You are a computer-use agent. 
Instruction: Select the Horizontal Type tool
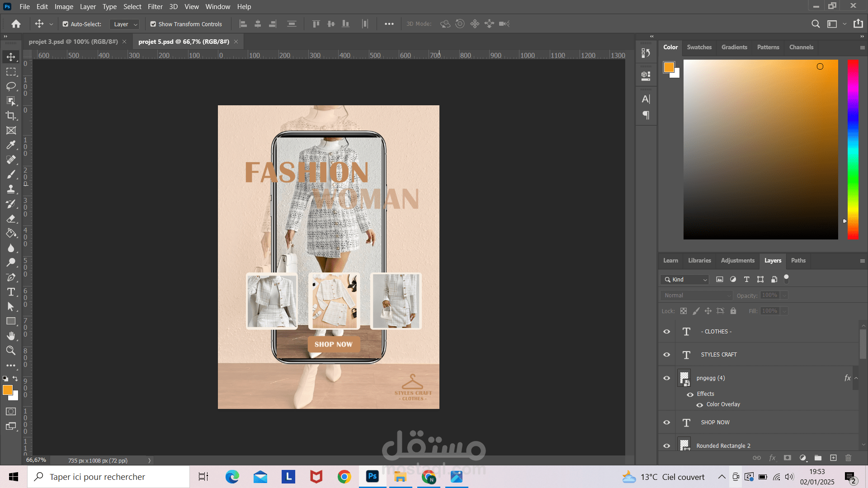point(11,292)
